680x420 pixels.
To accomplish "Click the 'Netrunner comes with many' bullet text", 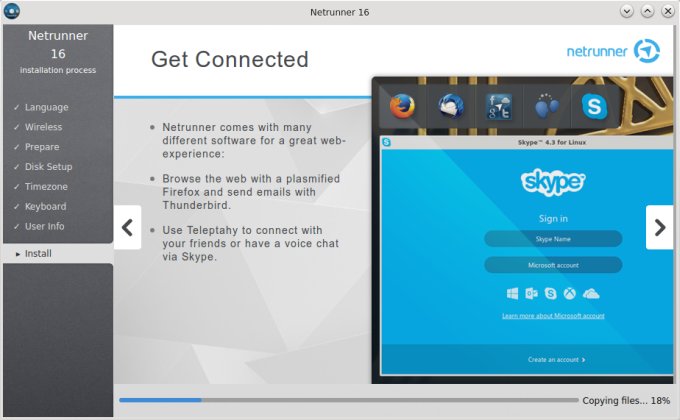I will 254,141.
